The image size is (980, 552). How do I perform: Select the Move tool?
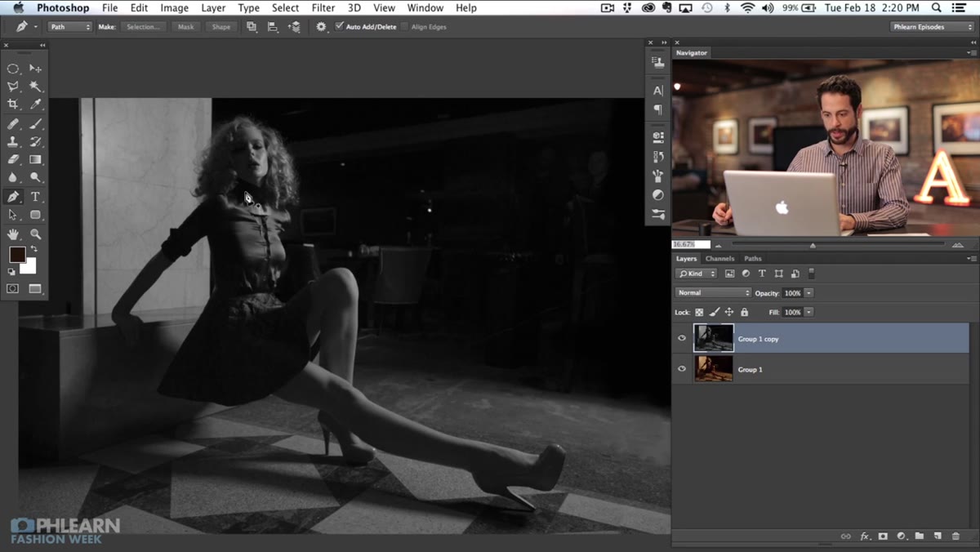(x=36, y=69)
